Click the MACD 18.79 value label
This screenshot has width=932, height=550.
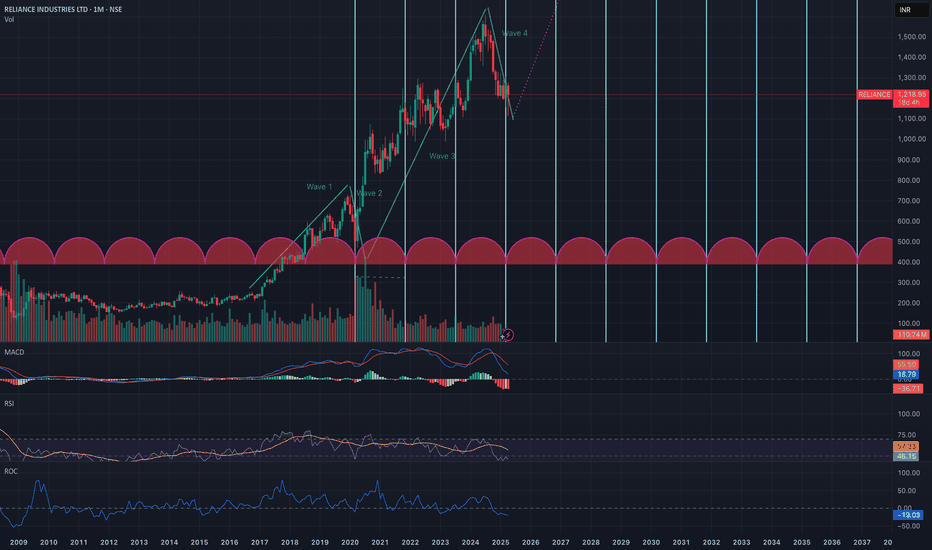(x=906, y=375)
